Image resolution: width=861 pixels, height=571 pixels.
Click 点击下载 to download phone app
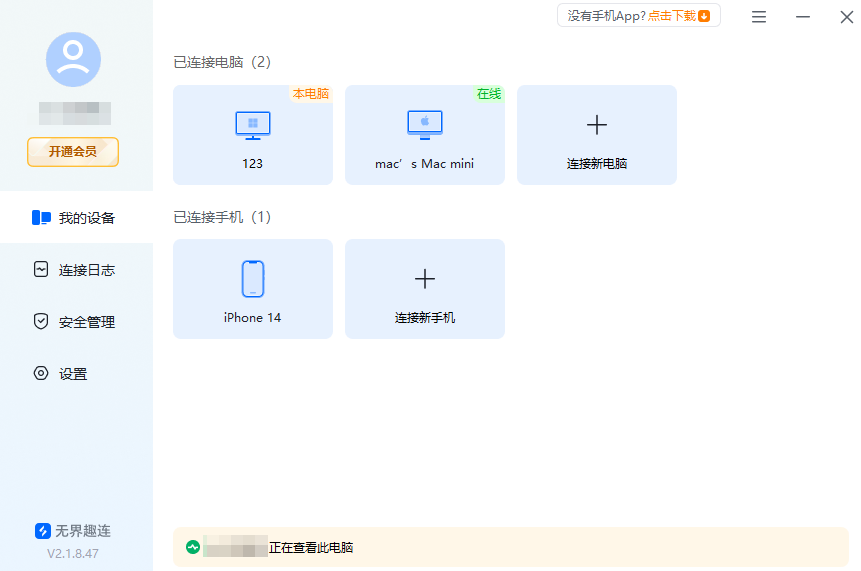pos(672,16)
